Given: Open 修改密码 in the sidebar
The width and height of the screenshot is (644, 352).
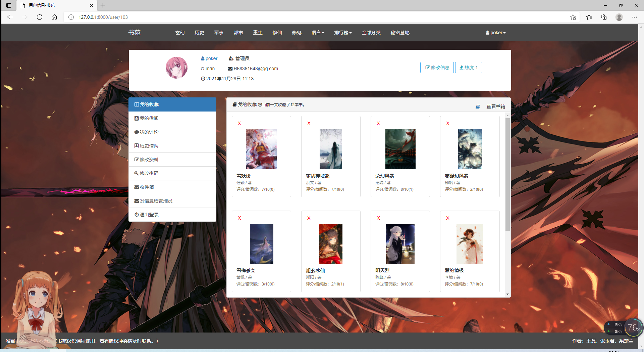Looking at the screenshot, I should point(172,173).
